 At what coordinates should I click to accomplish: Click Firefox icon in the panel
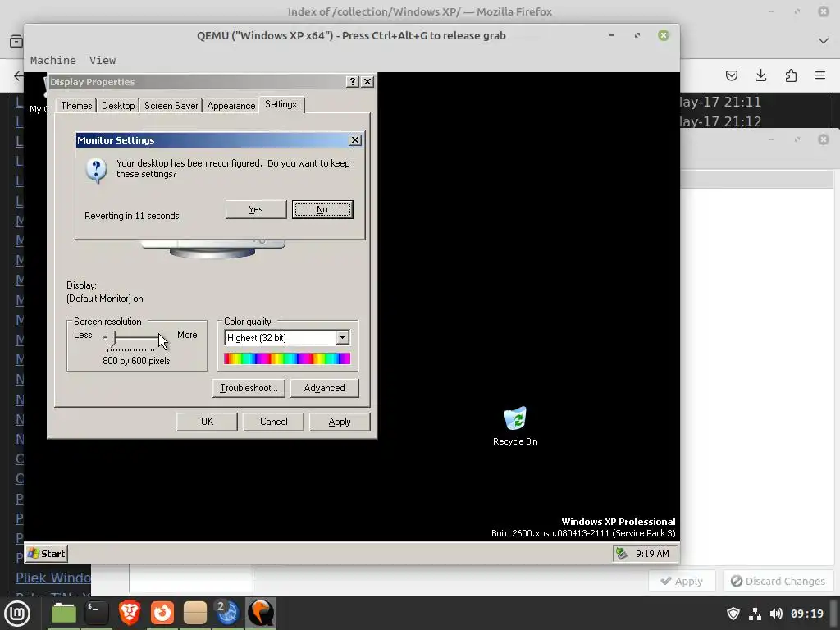162,613
